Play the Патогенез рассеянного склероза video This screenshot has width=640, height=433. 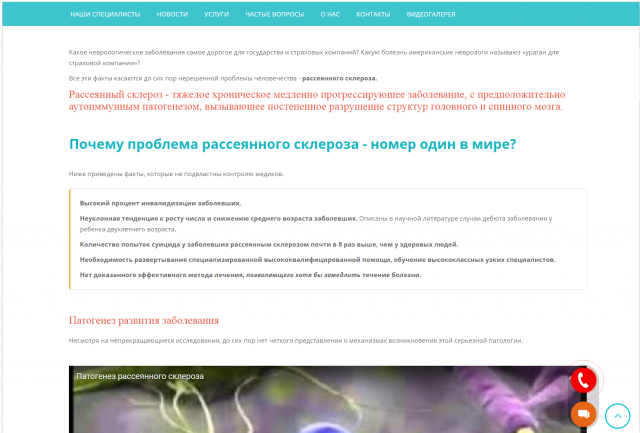328,400
